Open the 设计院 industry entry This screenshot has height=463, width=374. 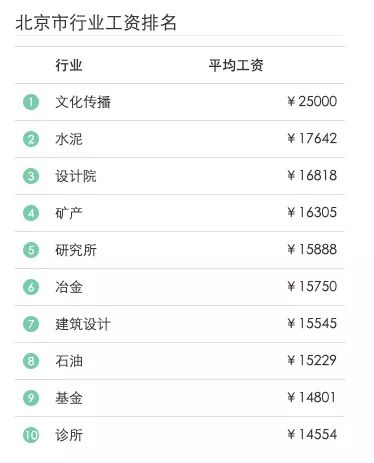coord(76,176)
